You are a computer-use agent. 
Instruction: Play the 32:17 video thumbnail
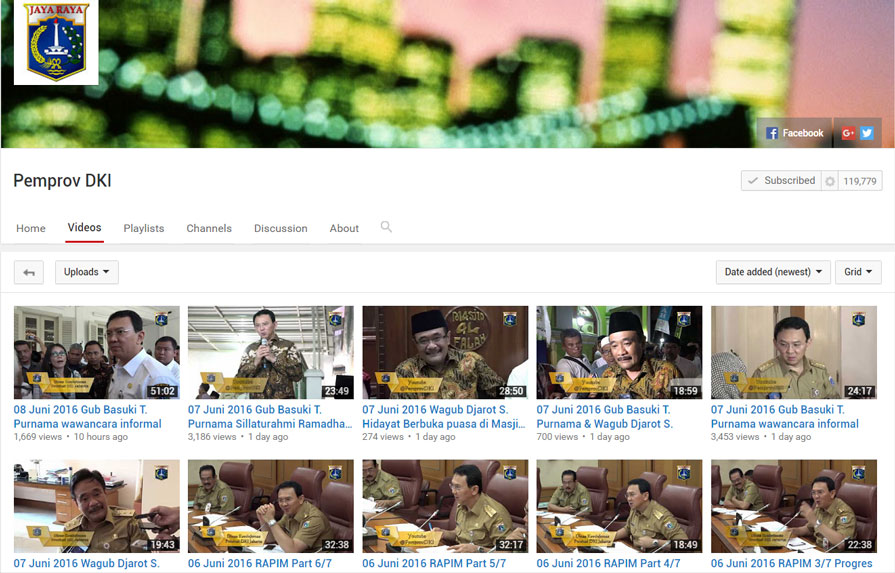coord(445,506)
